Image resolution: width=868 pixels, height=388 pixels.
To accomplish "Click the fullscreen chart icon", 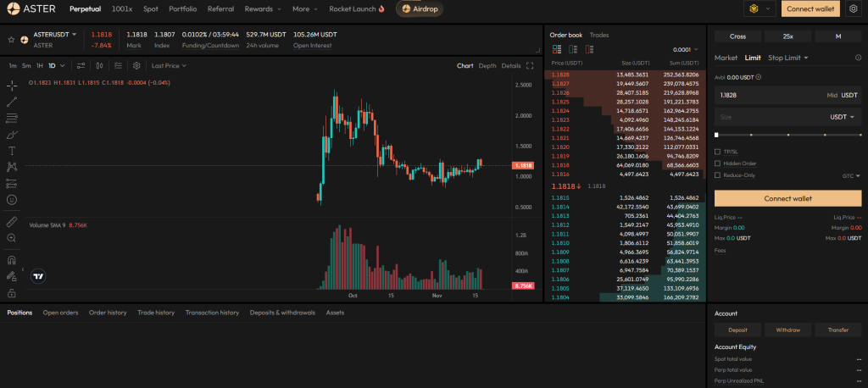I will pyautogui.click(x=530, y=65).
